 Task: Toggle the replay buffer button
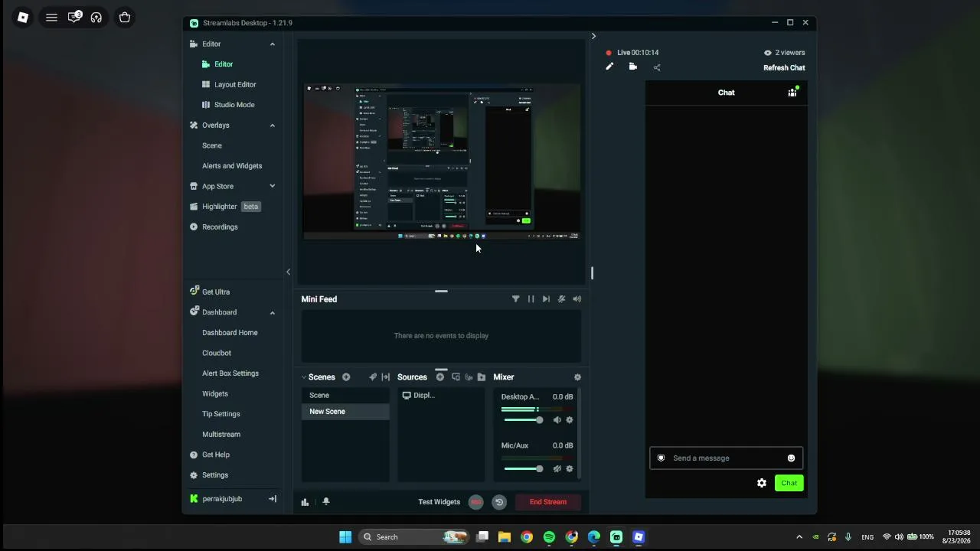click(x=499, y=502)
